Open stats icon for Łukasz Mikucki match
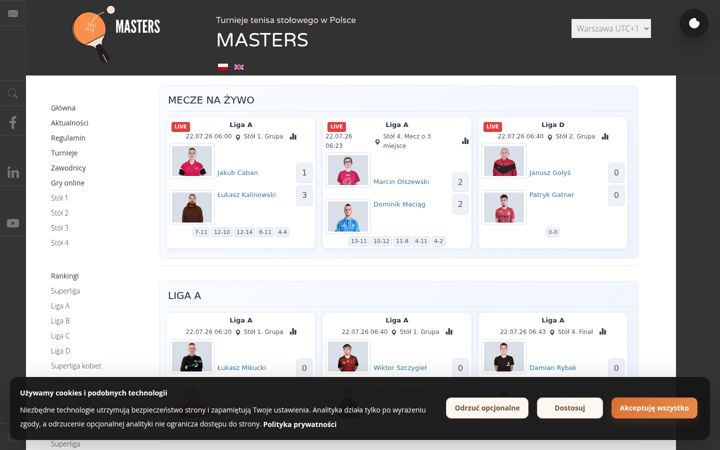 (x=293, y=332)
